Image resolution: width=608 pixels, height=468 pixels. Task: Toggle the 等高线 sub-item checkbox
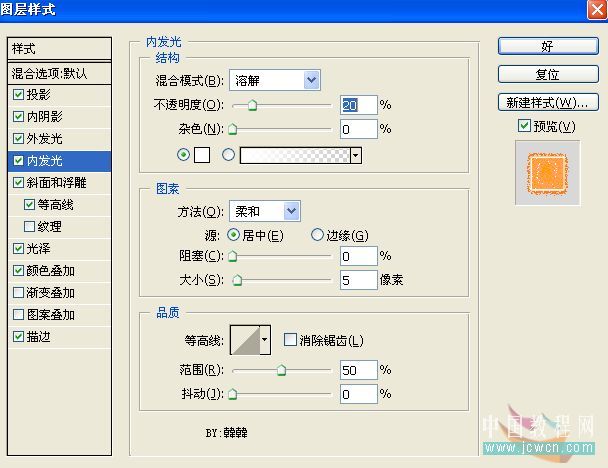click(x=29, y=205)
